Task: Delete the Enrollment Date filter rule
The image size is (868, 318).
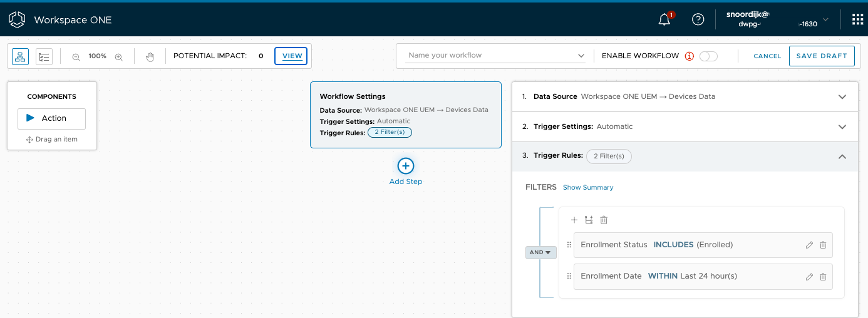Action: (823, 277)
